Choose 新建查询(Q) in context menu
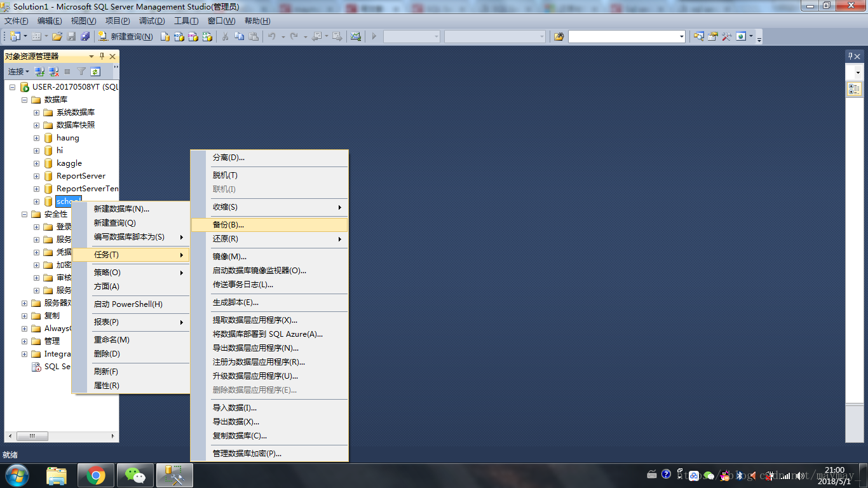The width and height of the screenshot is (868, 488). 130,223
